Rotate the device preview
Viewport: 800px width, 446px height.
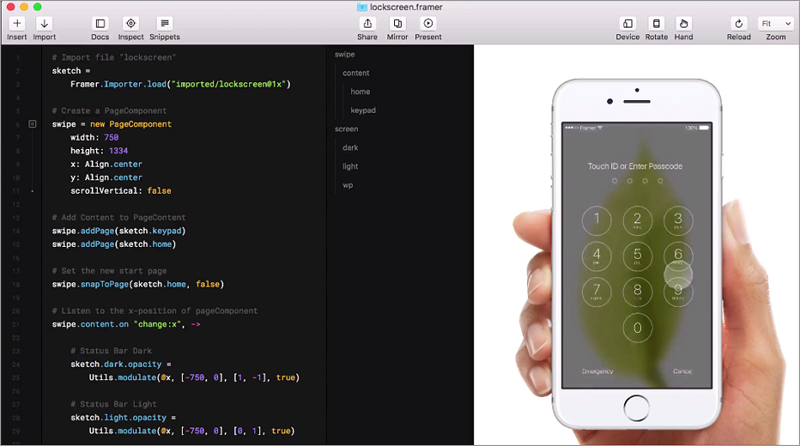coord(656,23)
